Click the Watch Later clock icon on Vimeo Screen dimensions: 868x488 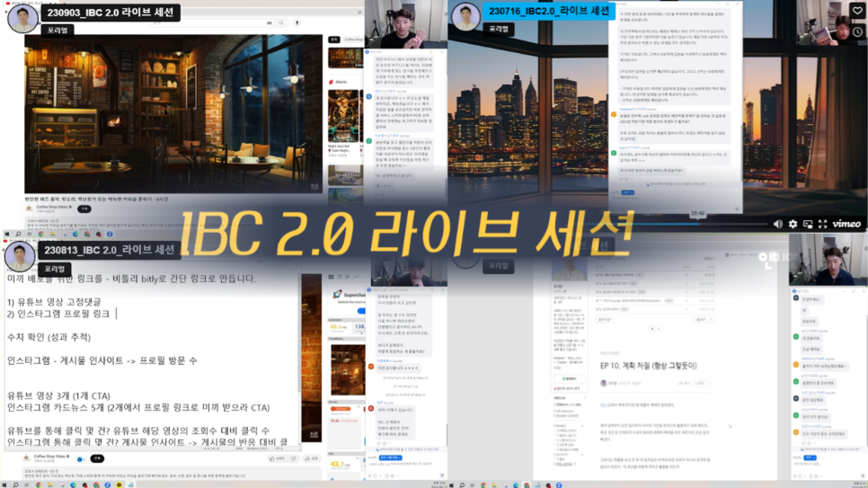(857, 31)
